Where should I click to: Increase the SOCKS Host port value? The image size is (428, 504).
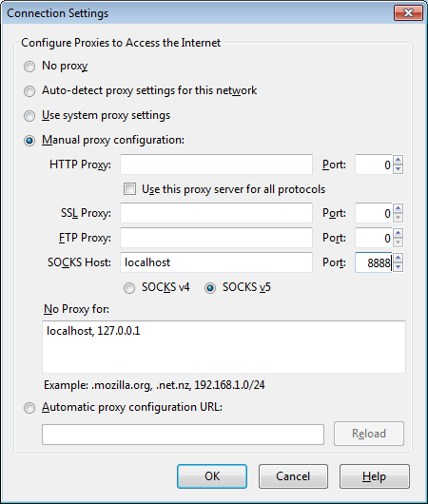point(399,258)
